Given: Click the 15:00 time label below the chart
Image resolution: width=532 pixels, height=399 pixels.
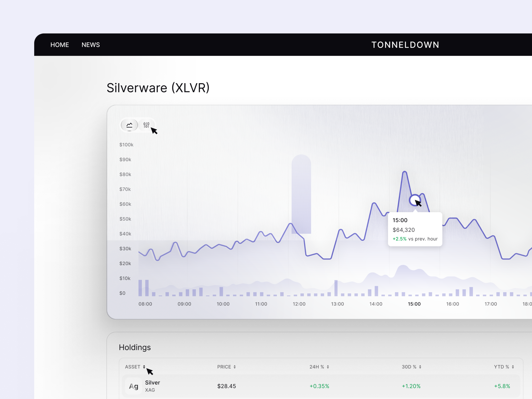Looking at the screenshot, I should tap(414, 304).
